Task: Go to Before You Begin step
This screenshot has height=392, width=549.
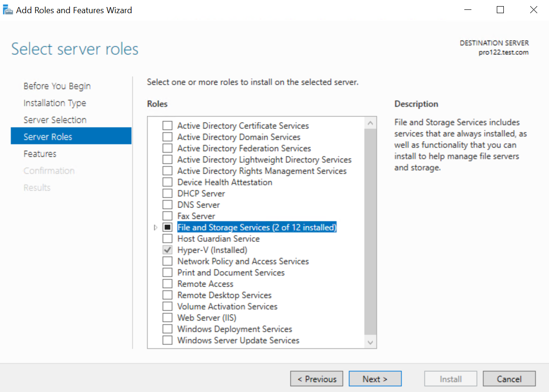Action: tap(57, 86)
